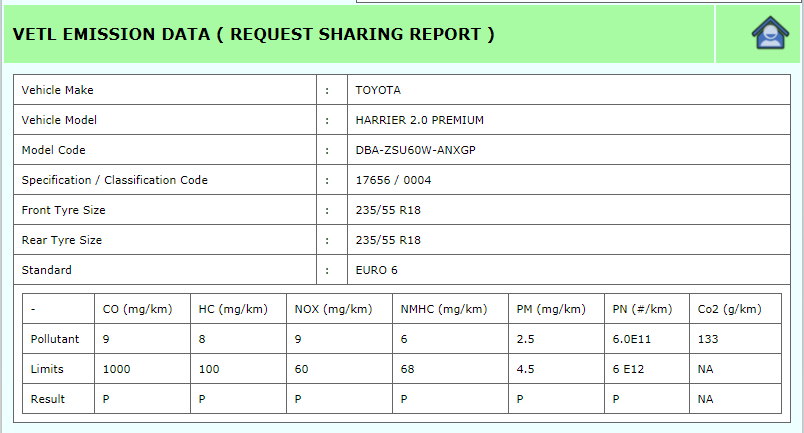Screen dimensions: 804x433
Task: Click the NMHC (mg/km) column header
Action: 443,309
